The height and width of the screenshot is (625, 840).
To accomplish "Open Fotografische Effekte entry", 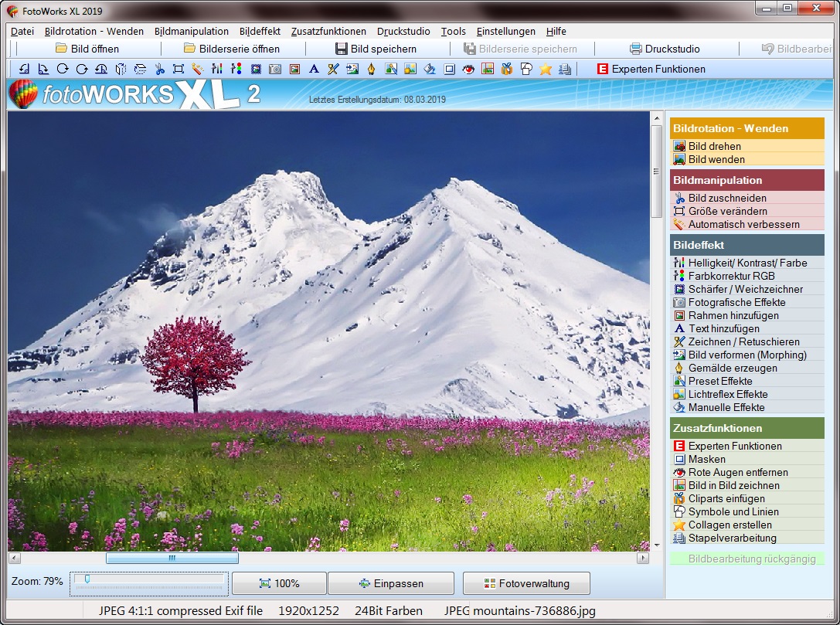I will click(747, 302).
